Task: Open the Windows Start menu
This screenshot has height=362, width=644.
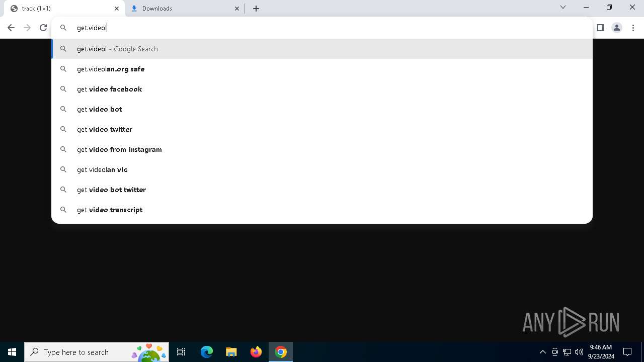Action: point(12,352)
